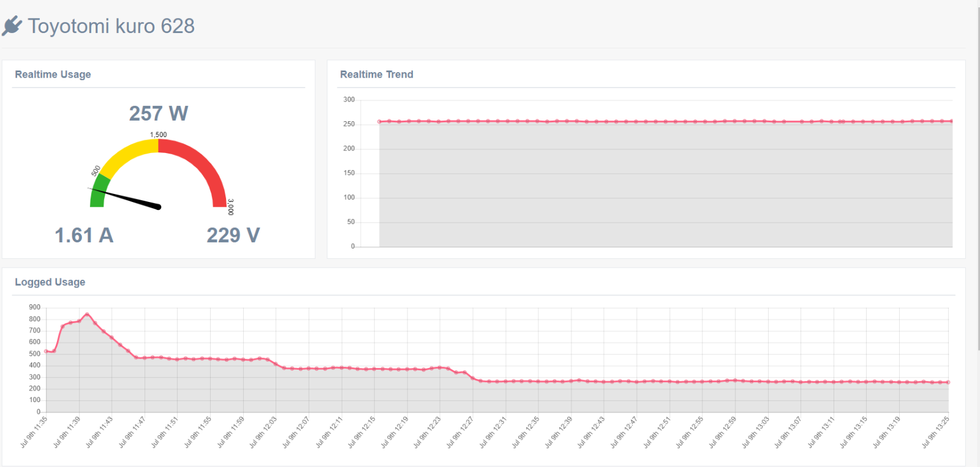
Task: Click the Jul 9th 13:11 axis label
Action: click(x=821, y=432)
